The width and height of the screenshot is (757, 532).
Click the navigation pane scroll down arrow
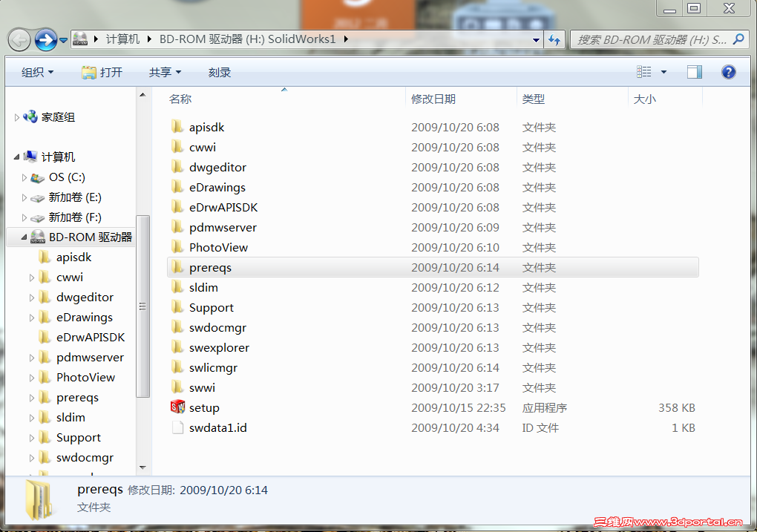[x=142, y=467]
